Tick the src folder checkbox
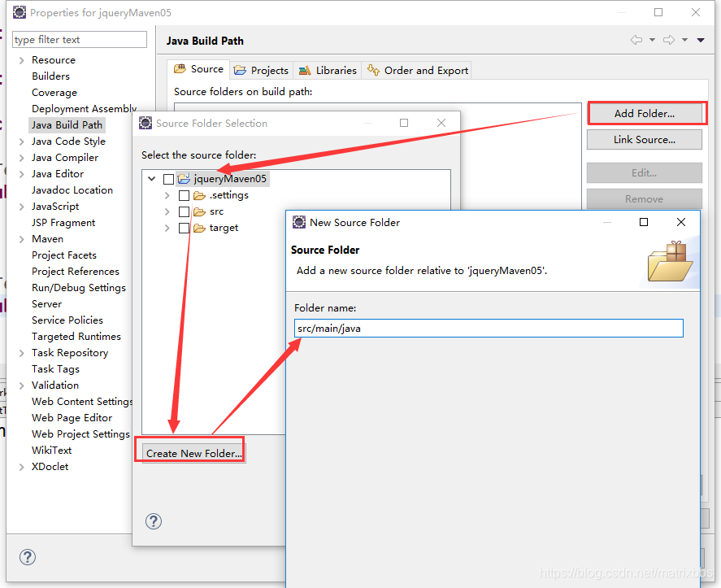 (184, 211)
